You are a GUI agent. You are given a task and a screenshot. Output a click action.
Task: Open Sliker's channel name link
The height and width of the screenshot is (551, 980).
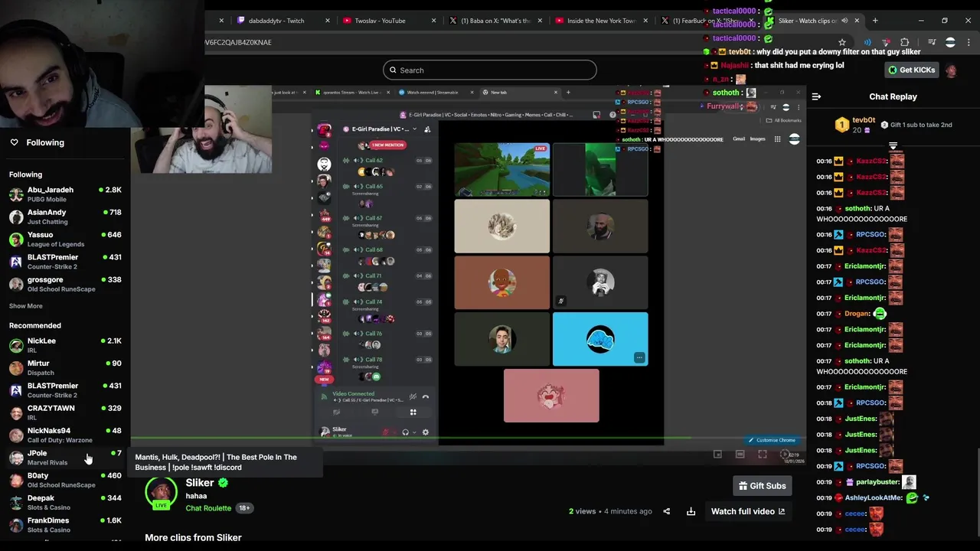[x=200, y=483]
